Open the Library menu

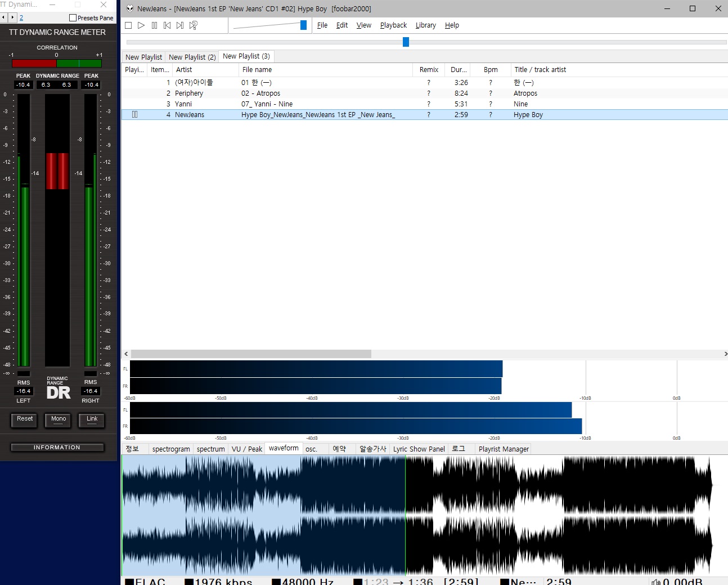426,25
